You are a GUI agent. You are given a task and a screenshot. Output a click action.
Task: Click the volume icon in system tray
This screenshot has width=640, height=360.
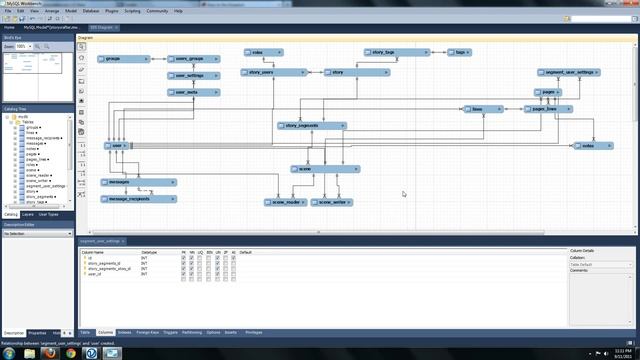click(x=606, y=353)
